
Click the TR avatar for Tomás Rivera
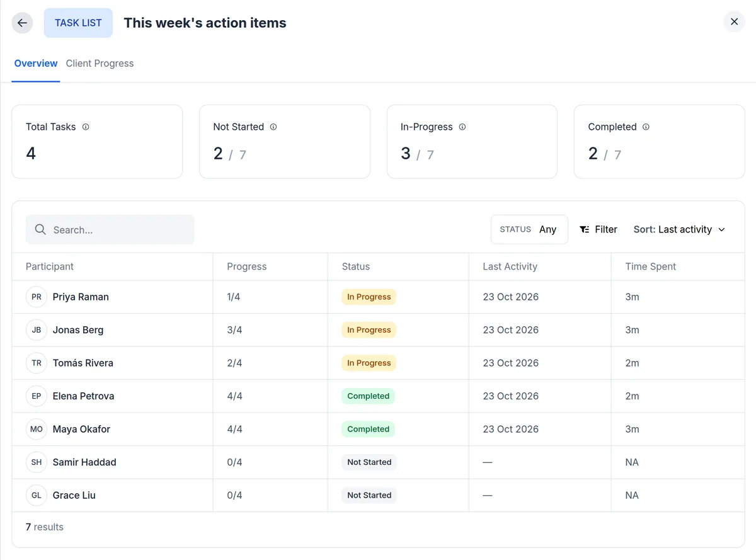[37, 363]
